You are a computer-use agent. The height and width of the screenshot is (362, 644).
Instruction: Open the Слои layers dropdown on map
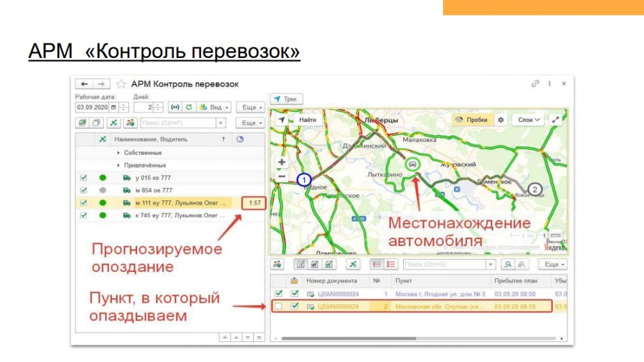[529, 120]
